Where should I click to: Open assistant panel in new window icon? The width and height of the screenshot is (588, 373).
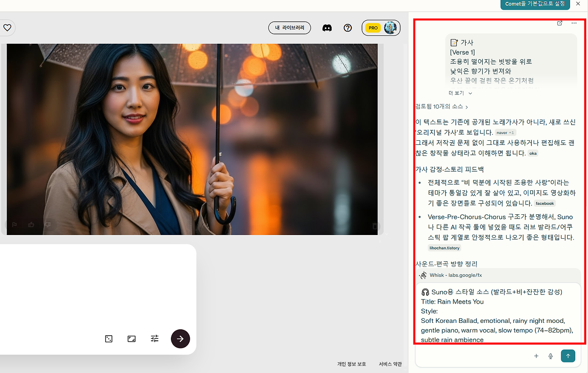click(x=560, y=23)
